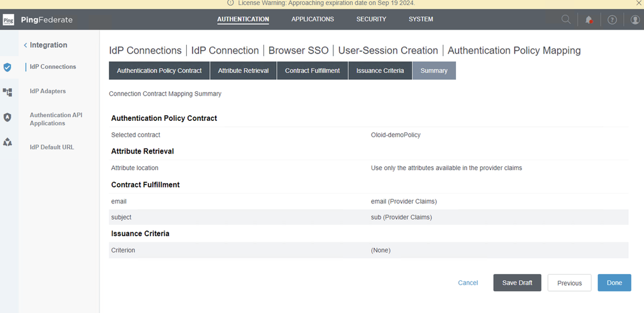Open IdP Adapters in sidebar
Image resolution: width=644 pixels, height=313 pixels.
pyautogui.click(x=48, y=91)
